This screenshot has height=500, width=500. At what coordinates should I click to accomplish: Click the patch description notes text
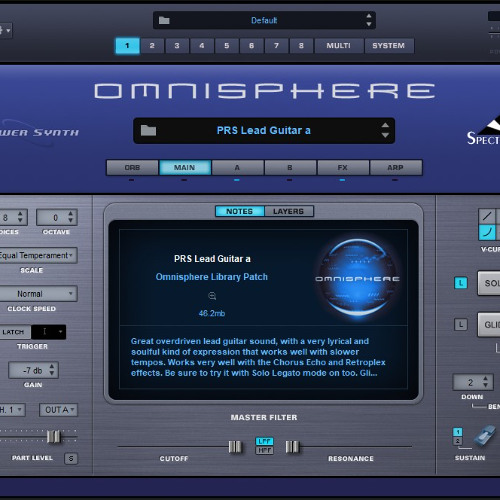(258, 357)
